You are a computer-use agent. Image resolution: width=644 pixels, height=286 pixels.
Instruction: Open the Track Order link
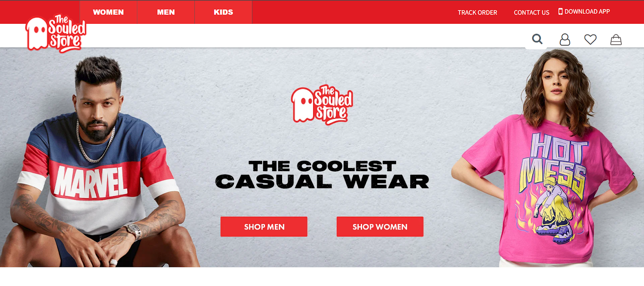[x=477, y=12]
